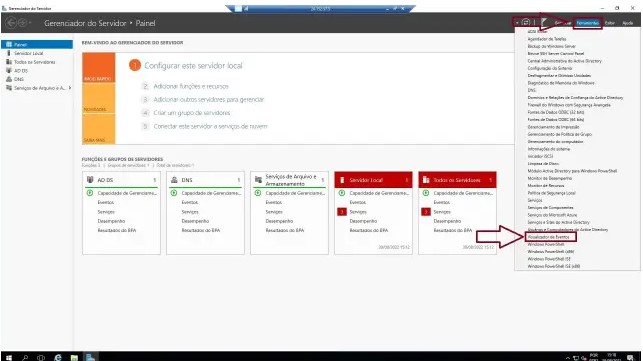Open Task View on the taskbar
643x361 pixels.
41,357
